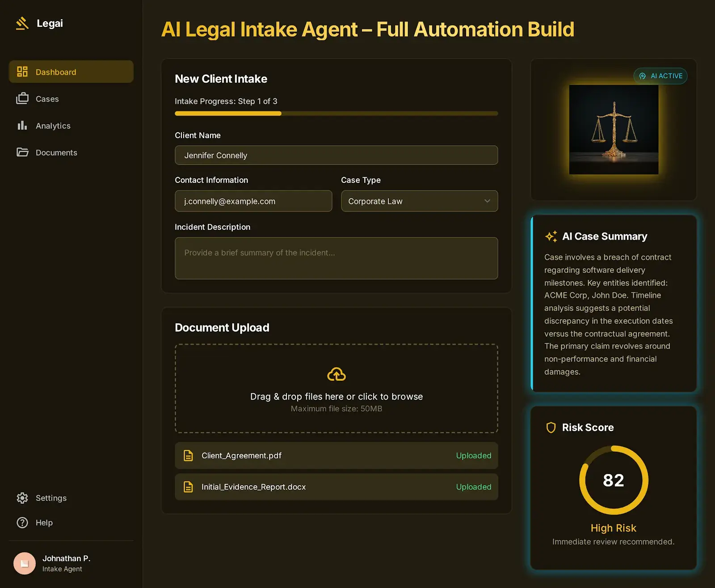Click the scales of justice image
715x588 pixels.
click(x=614, y=130)
